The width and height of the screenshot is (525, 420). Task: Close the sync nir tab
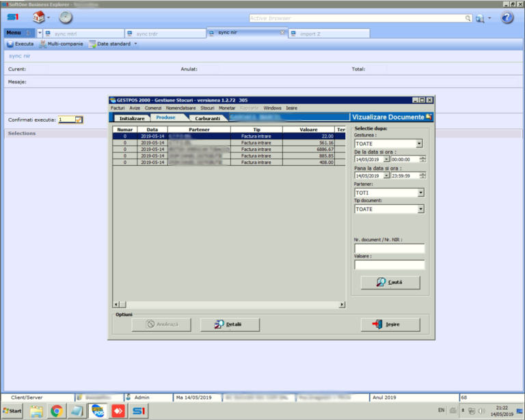click(282, 32)
